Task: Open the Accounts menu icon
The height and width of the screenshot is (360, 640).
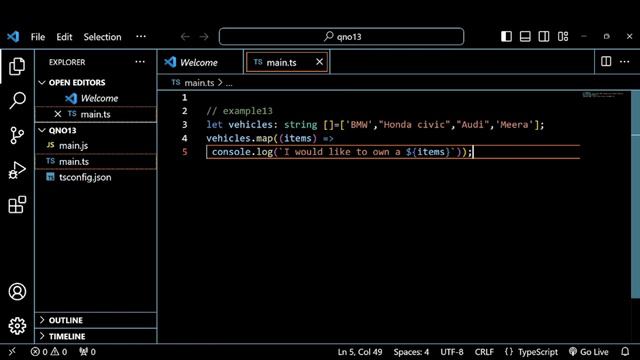Action: [17, 291]
